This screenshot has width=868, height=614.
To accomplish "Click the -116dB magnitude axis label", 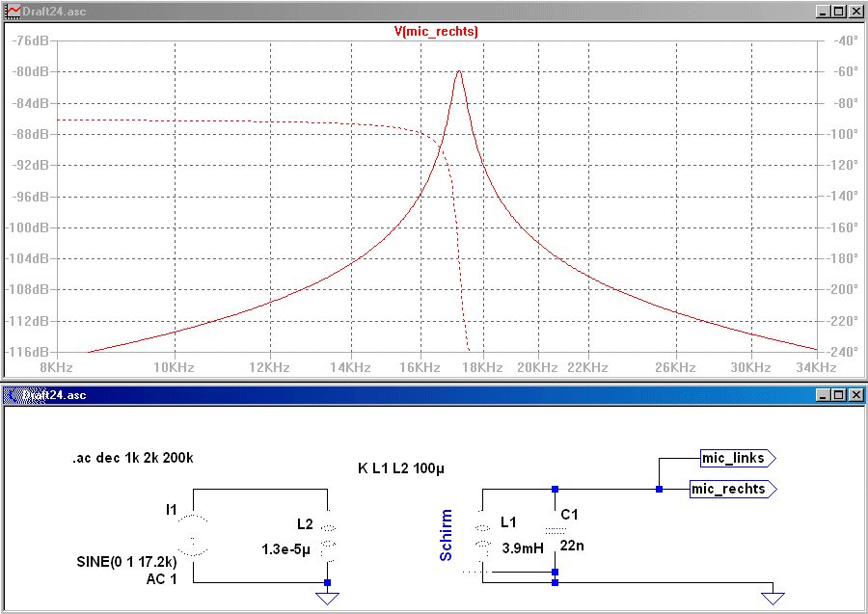I will coord(27,352).
